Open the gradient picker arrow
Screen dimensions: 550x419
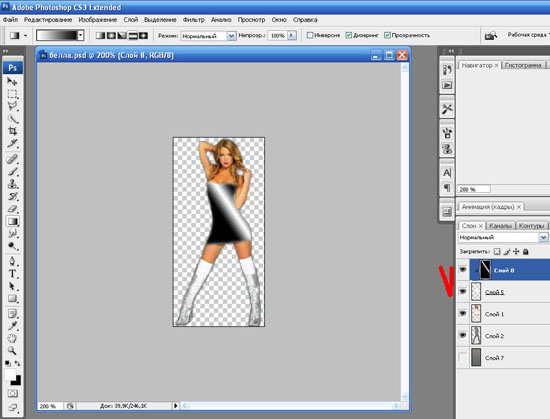(81, 35)
